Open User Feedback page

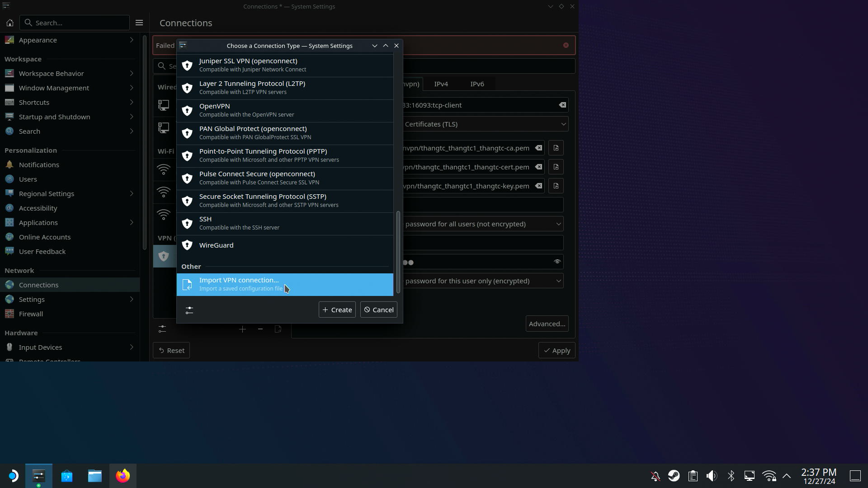[x=70, y=251]
